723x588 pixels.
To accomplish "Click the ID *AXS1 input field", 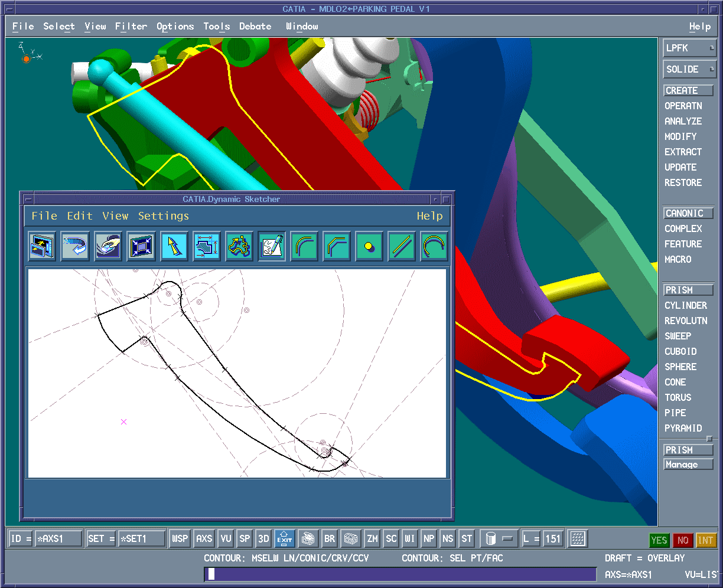I will tap(58, 538).
